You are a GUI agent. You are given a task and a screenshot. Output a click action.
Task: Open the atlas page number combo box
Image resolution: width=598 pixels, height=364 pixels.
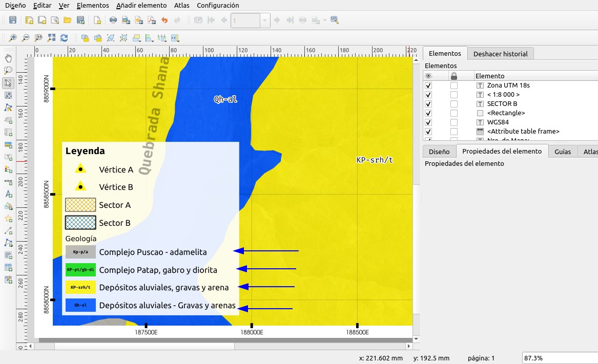click(251, 20)
